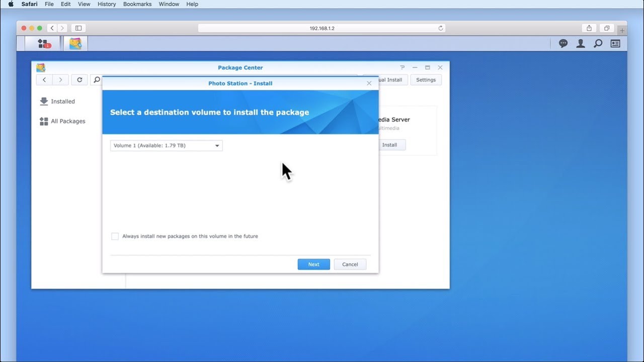The width and height of the screenshot is (644, 362).
Task: Click Package Center forward arrow
Action: 60,79
